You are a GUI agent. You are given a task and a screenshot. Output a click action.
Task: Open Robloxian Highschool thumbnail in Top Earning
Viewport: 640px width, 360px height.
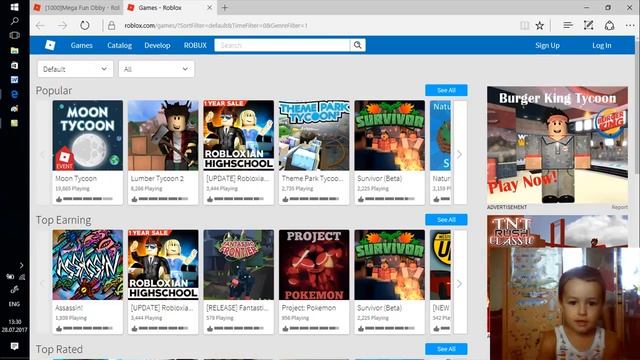pos(163,265)
